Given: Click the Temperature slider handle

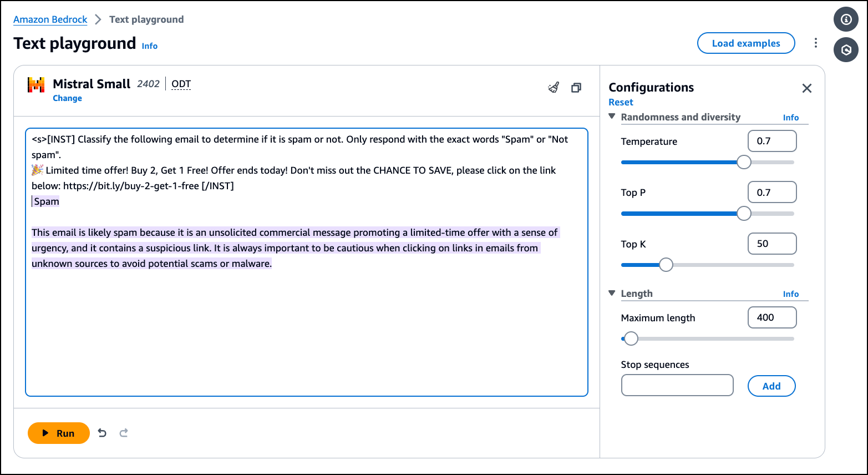Looking at the screenshot, I should (x=744, y=162).
